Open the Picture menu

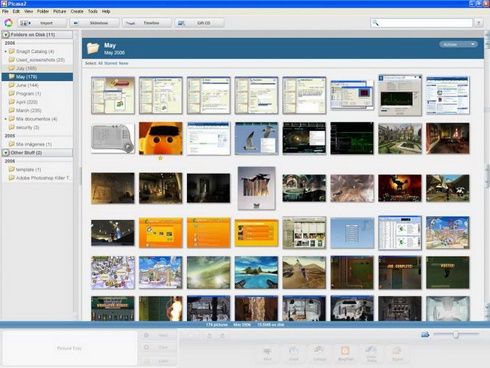click(60, 11)
